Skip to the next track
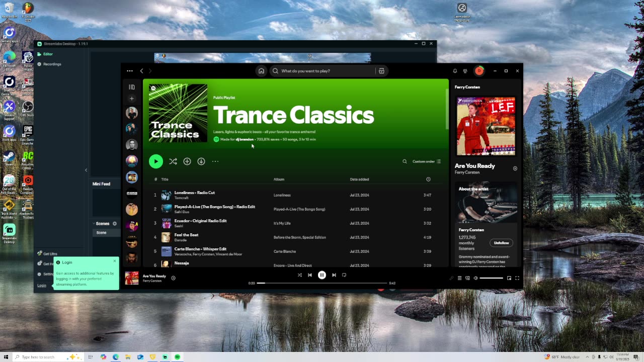Viewport: 644px width, 362px height. tap(334, 275)
